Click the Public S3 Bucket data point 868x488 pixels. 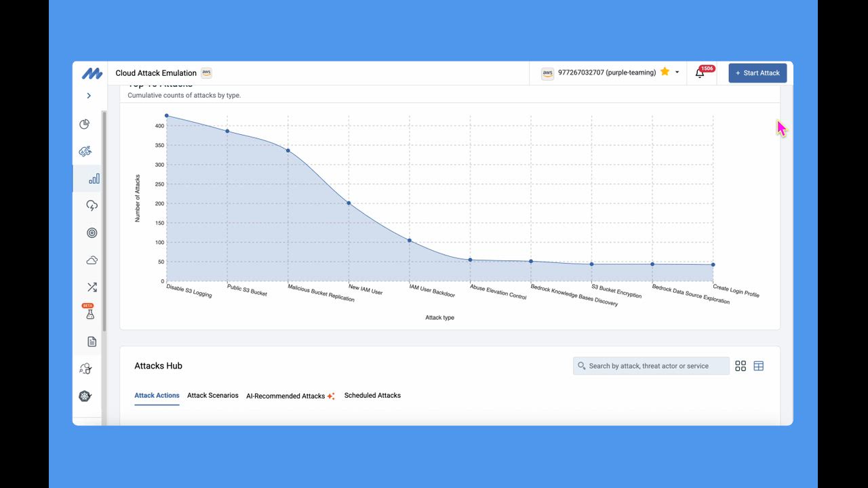pyautogui.click(x=227, y=131)
